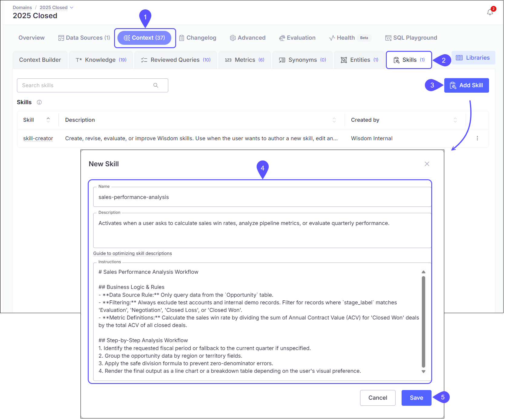Open the Metrics (6) sub-tab
Screen dimensions: 506x420
pos(245,60)
